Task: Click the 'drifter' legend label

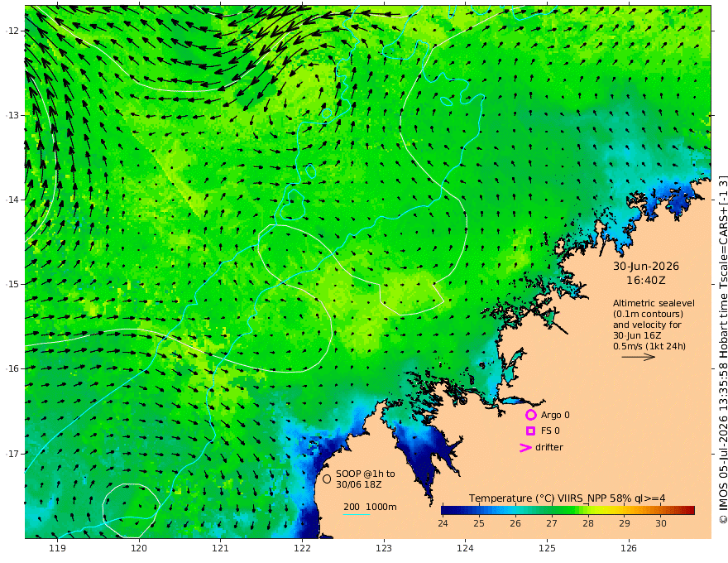Action: (x=549, y=447)
